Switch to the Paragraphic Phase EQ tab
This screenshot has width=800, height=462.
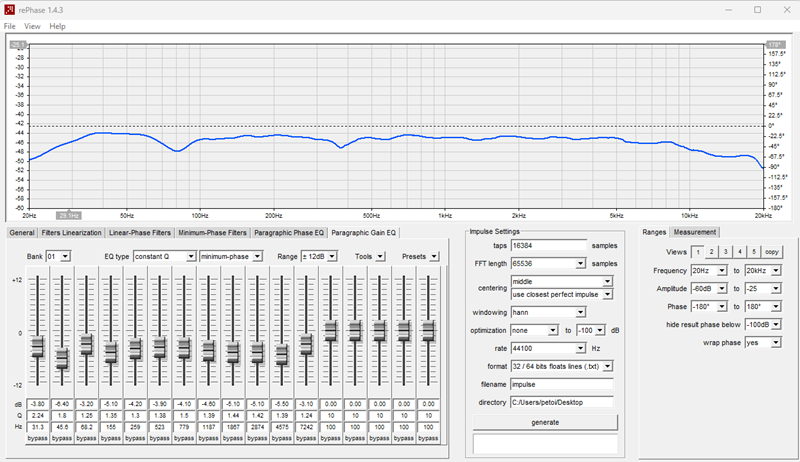[x=289, y=233]
